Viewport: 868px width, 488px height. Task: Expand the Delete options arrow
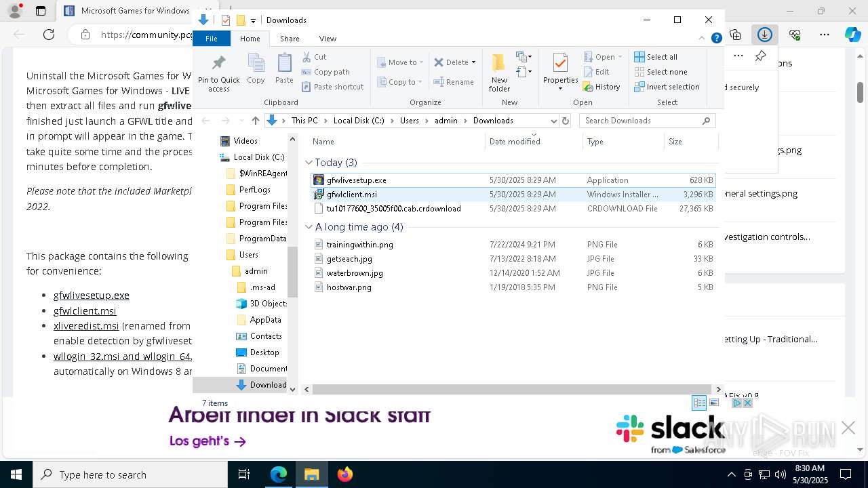point(473,62)
